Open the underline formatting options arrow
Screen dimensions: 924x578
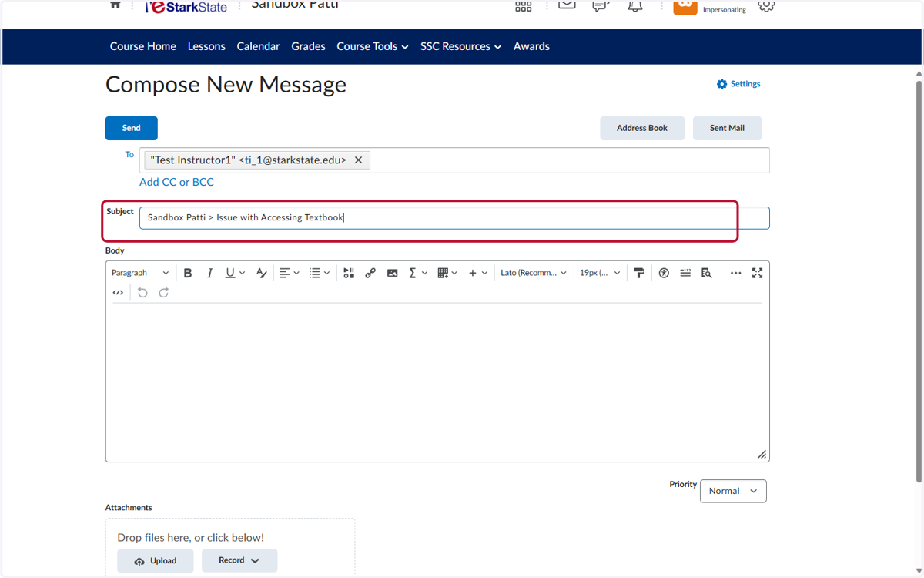243,273
